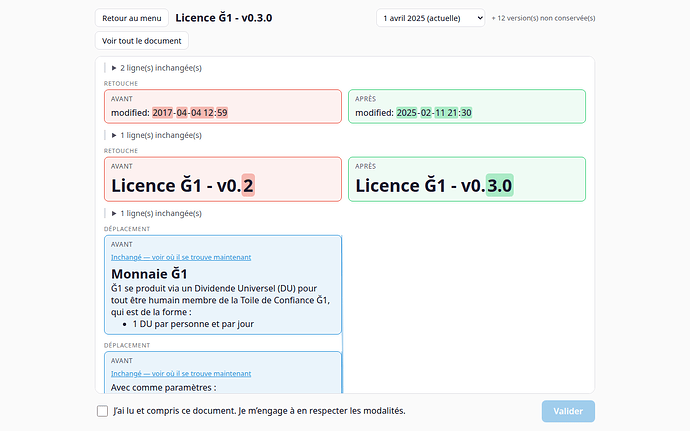The image size is (690, 431).
Task: Click the 'Licence Ğ1 - v0.2' heading in AVANT
Action: (183, 185)
